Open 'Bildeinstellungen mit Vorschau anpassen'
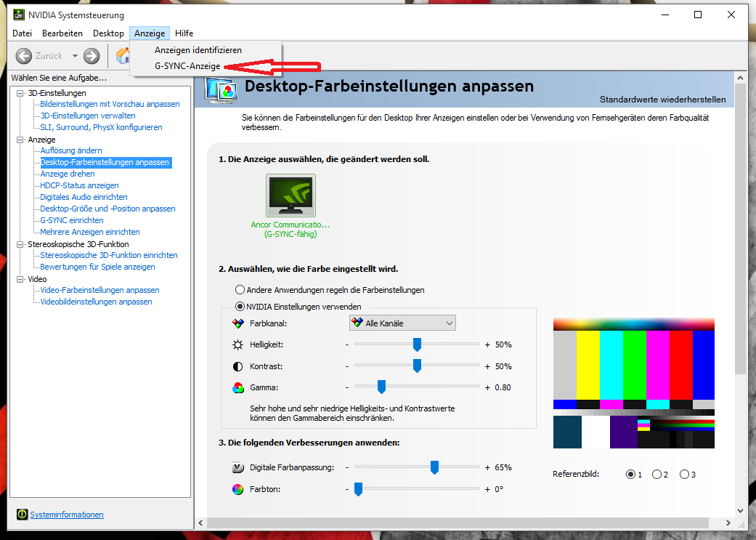 (110, 104)
